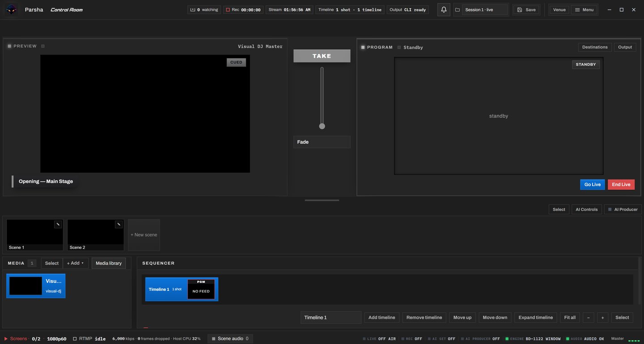
Task: Click the square indicator beside PROGRAM label
Action: [x=363, y=47]
